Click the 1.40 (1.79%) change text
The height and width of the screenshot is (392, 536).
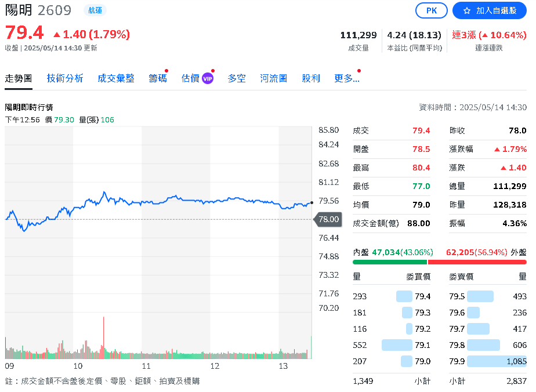(92, 35)
